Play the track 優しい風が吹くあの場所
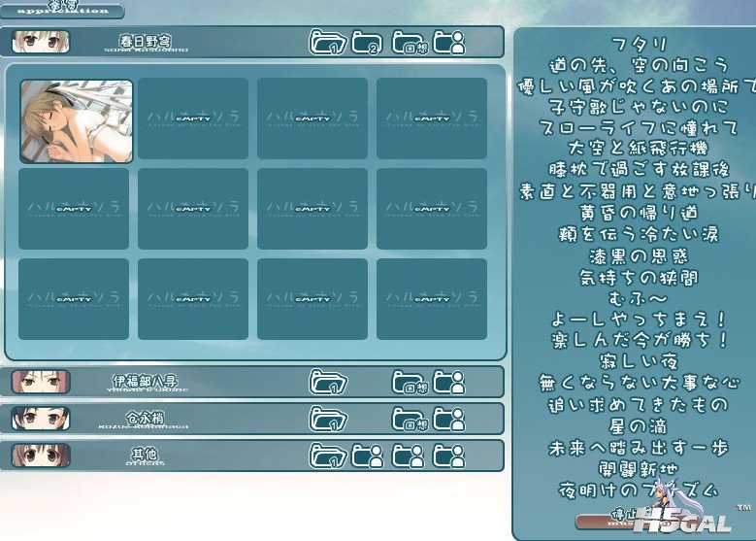 click(x=637, y=86)
